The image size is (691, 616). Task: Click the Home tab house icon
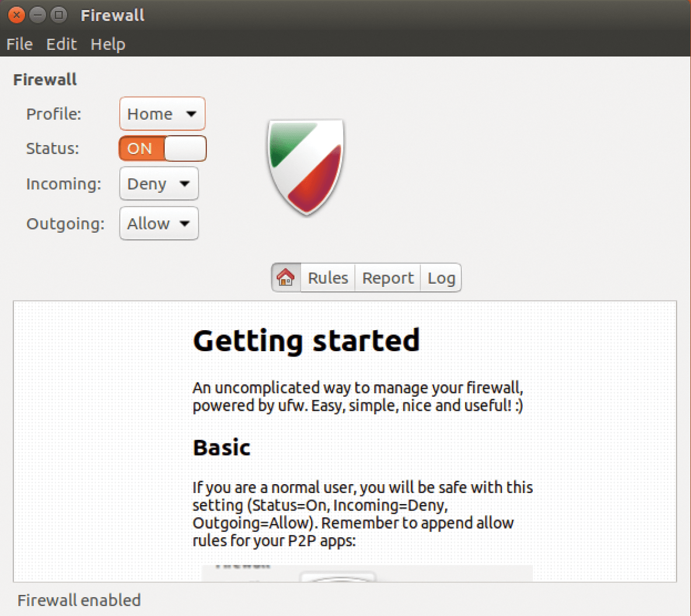click(x=286, y=278)
